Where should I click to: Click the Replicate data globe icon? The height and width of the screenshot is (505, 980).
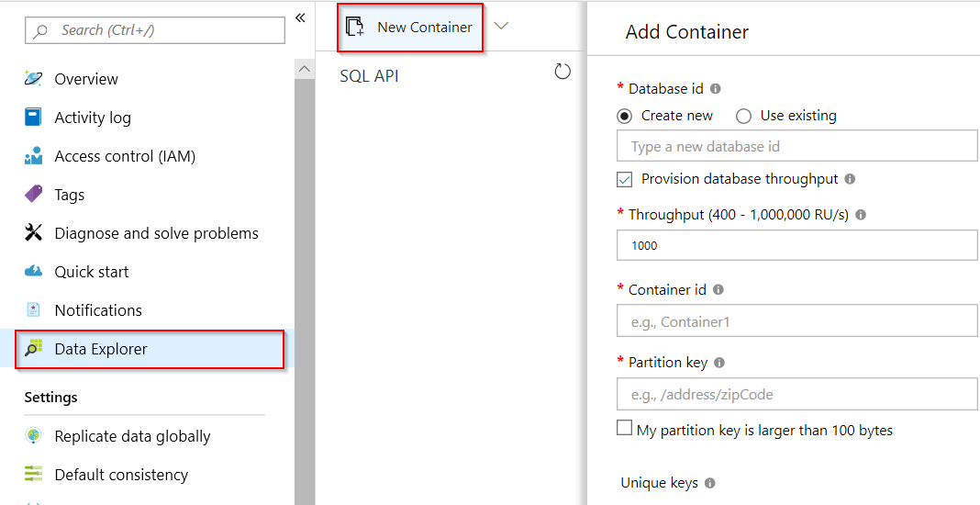pyautogui.click(x=33, y=435)
